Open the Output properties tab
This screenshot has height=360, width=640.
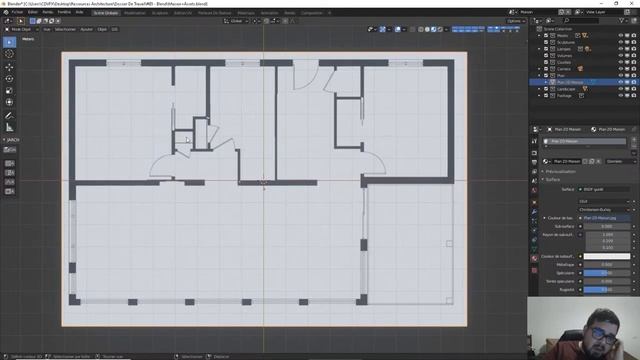click(x=534, y=162)
